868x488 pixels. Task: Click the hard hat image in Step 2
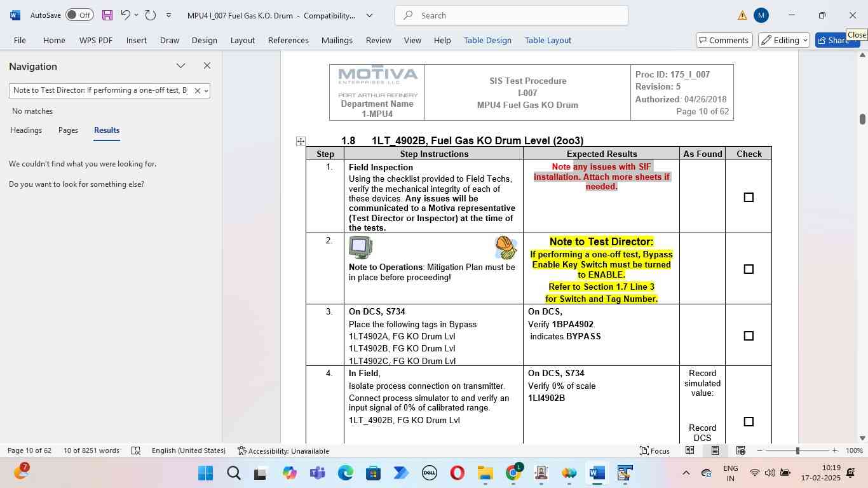click(x=506, y=247)
